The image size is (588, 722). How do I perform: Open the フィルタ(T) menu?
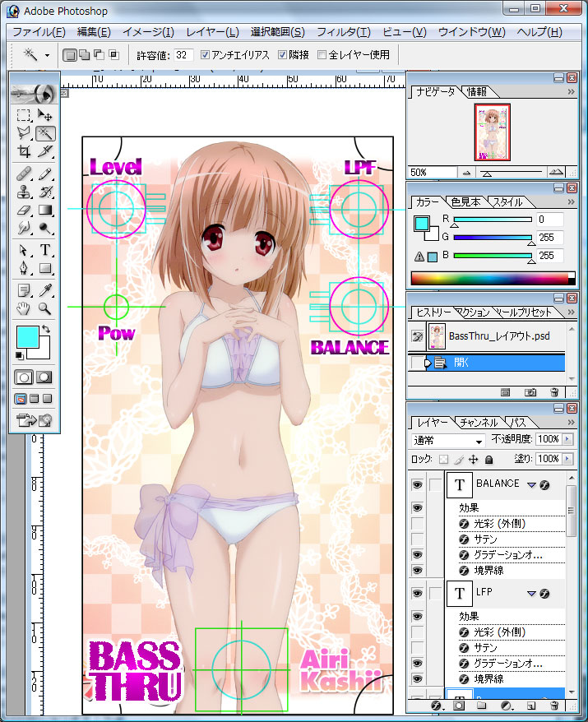tap(343, 32)
